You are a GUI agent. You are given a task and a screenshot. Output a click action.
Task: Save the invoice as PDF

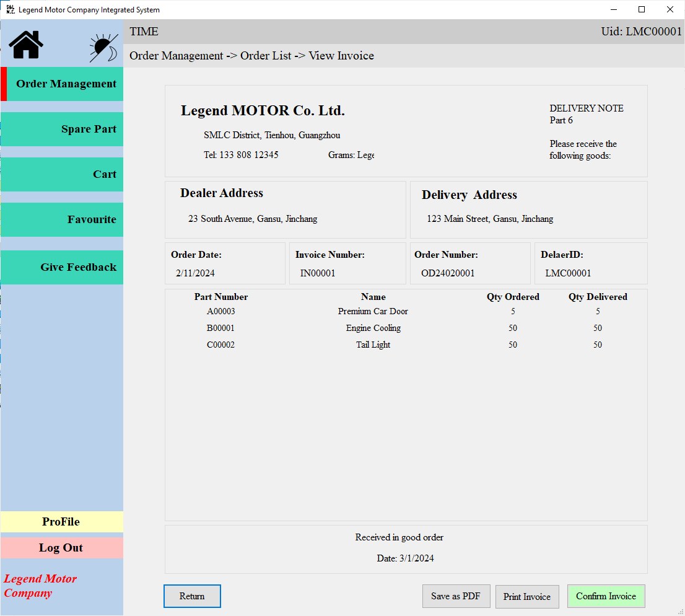point(456,596)
